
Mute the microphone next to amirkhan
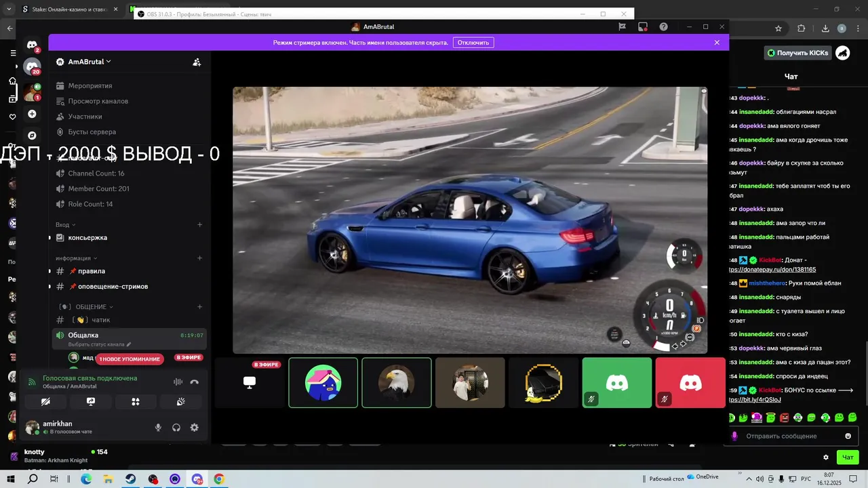click(x=158, y=427)
